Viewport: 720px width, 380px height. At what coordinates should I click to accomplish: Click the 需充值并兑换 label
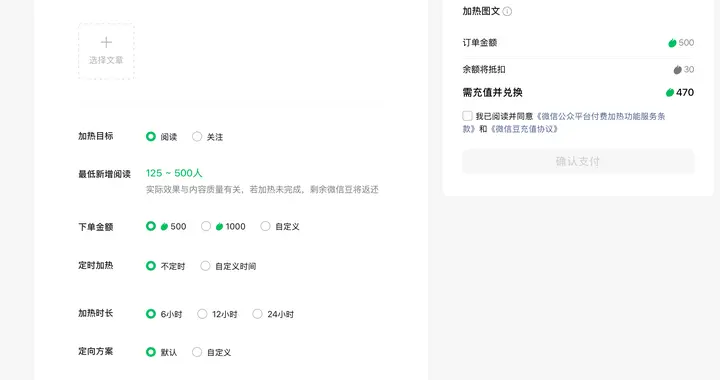coord(492,93)
